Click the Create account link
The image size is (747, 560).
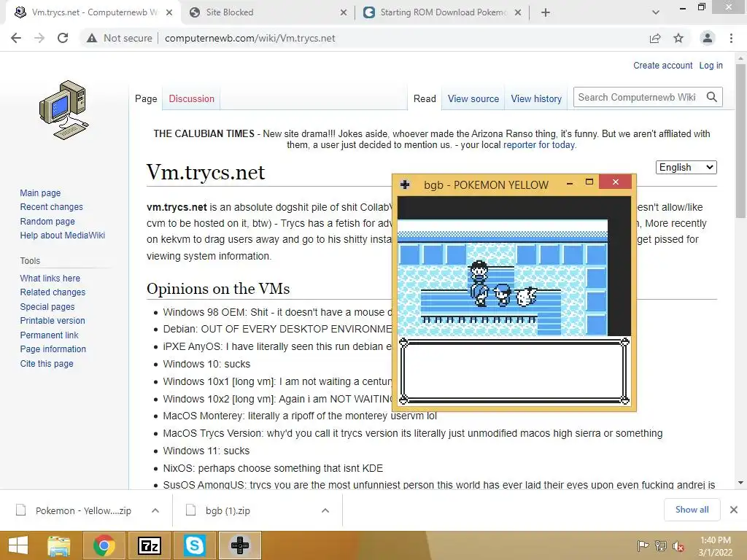662,65
